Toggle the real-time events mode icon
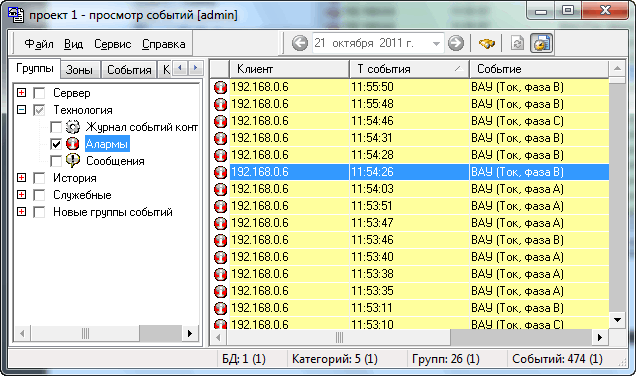The image size is (636, 376). pyautogui.click(x=542, y=43)
